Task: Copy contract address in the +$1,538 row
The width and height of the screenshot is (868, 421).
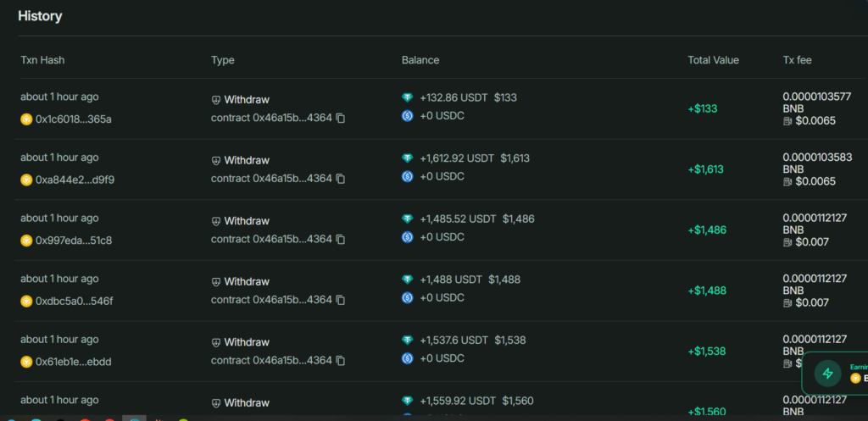Action: coord(341,361)
